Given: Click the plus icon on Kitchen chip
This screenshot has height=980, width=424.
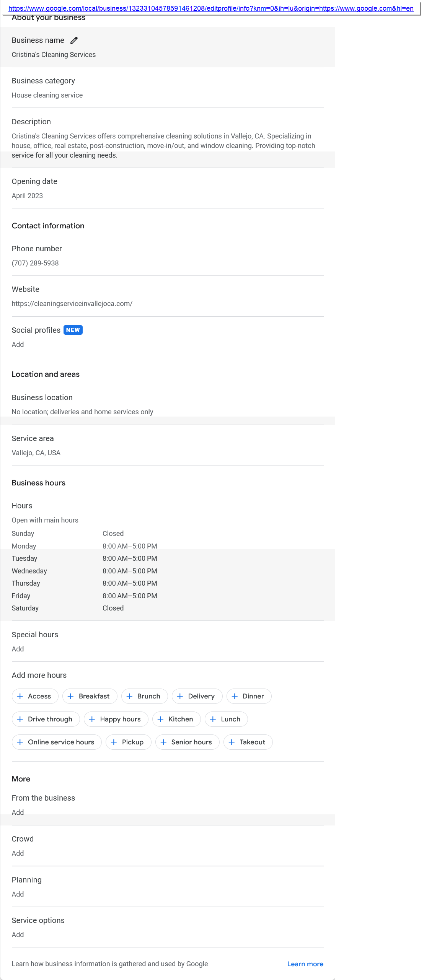Looking at the screenshot, I should click(x=161, y=719).
